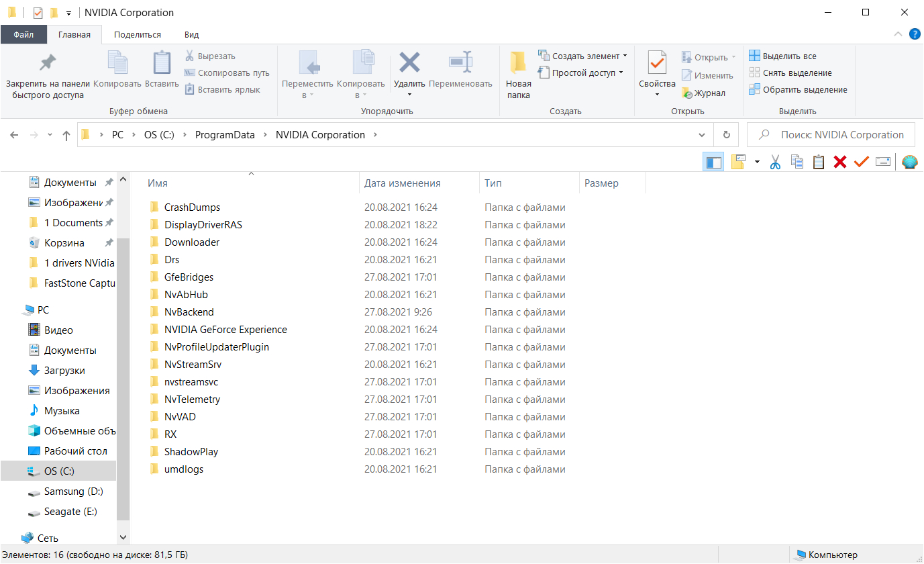Open Журнал in the ribbon

point(703,93)
